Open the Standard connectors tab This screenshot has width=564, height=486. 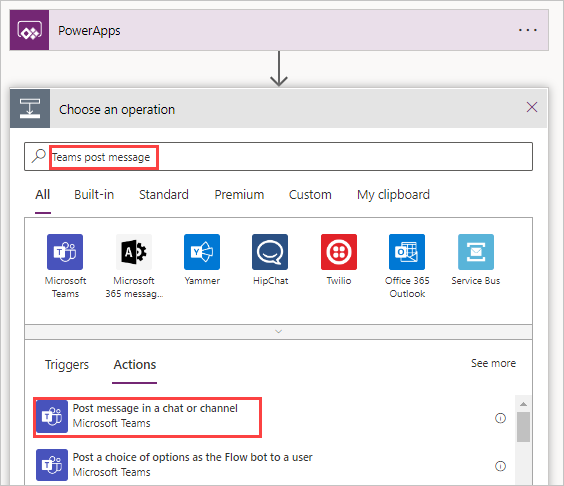(x=164, y=195)
